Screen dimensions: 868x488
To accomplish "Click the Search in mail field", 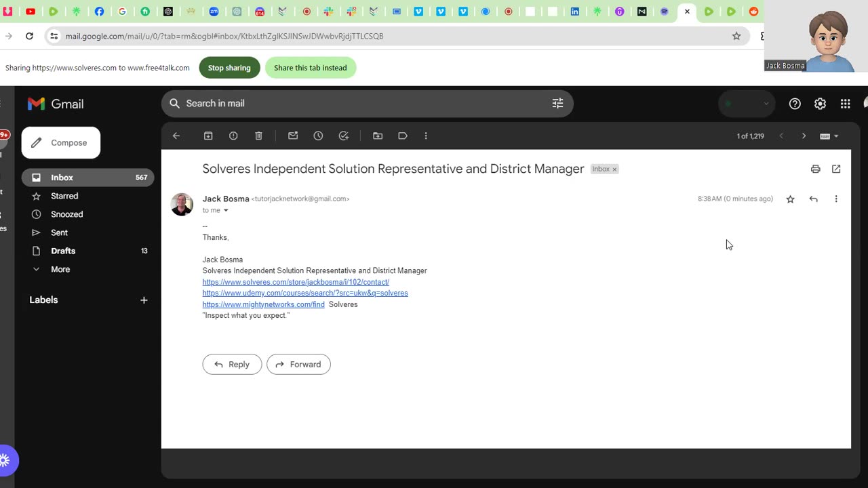I will (366, 104).
